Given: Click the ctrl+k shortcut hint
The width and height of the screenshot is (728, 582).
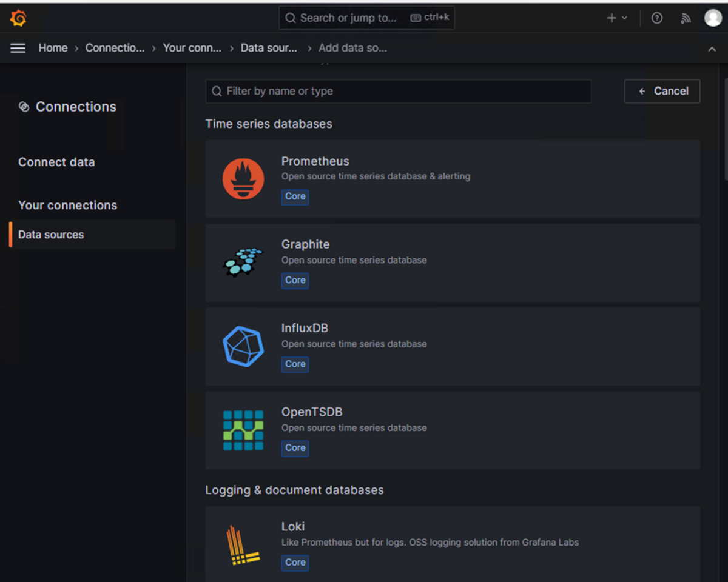Looking at the screenshot, I should click(430, 18).
